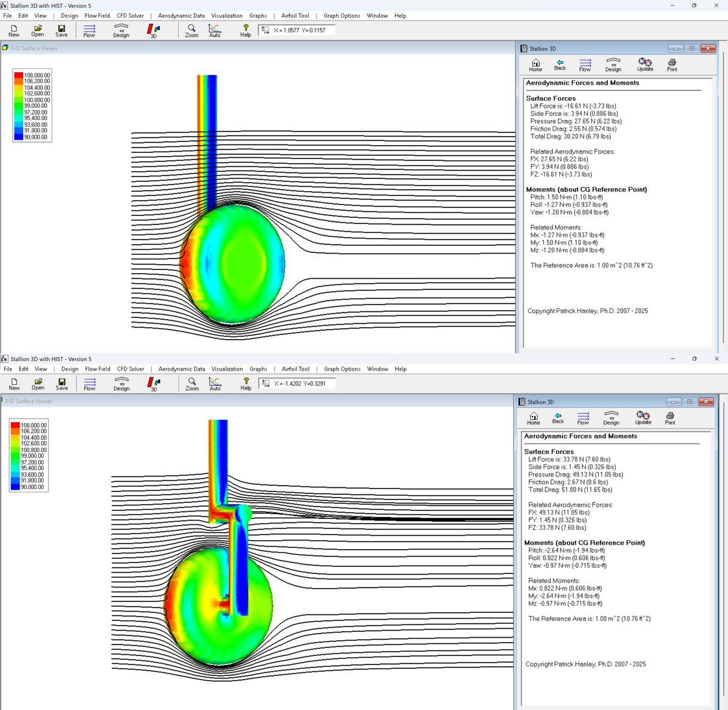Image resolution: width=728 pixels, height=710 pixels.
Task: Click the '3-D Surface Viewer' title in top window
Action: [x=35, y=49]
